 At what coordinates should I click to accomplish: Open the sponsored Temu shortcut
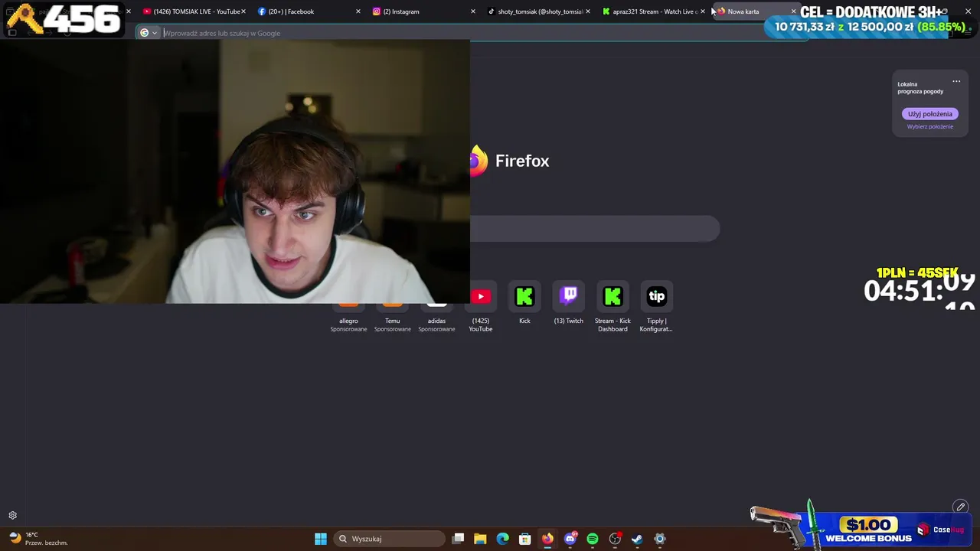click(393, 317)
